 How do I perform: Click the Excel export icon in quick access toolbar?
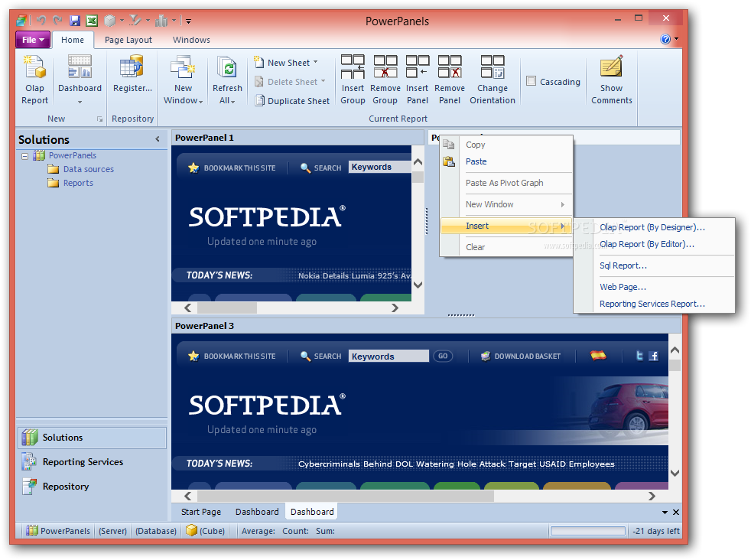click(x=92, y=21)
